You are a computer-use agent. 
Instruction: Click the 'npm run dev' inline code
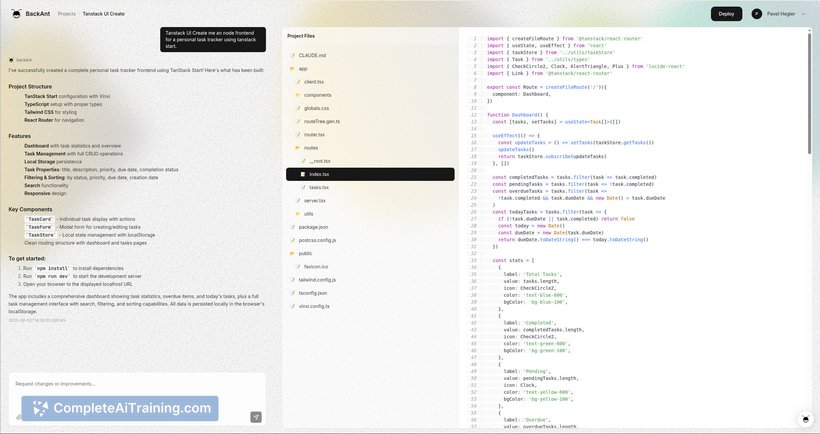52,276
